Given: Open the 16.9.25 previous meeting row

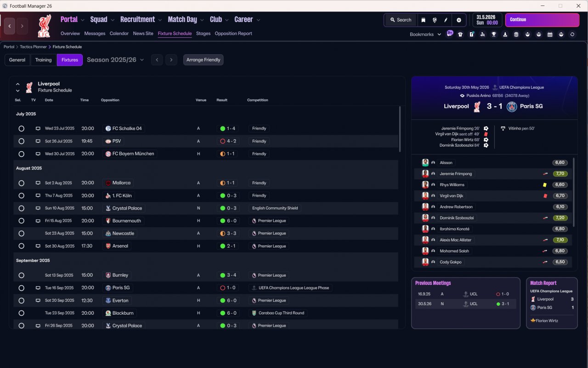Looking at the screenshot, I should click(x=466, y=294).
